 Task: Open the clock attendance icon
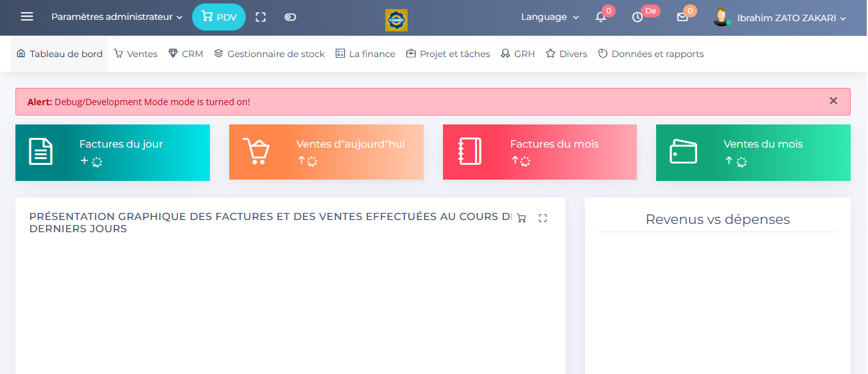[x=638, y=17]
